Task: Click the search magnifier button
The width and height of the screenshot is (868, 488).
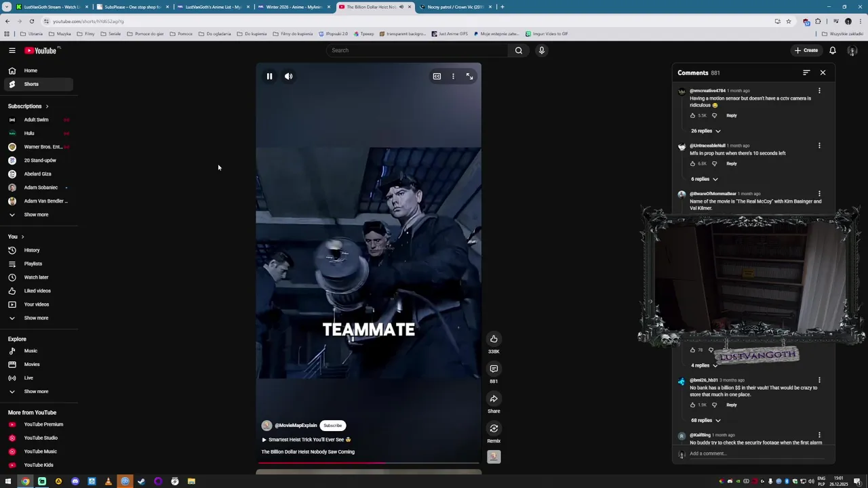Action: (x=519, y=50)
